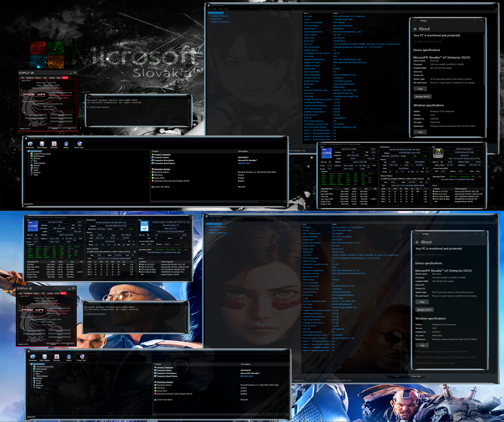Click 'Rename this PC' in monochrome desktop Settings

pos(423,97)
